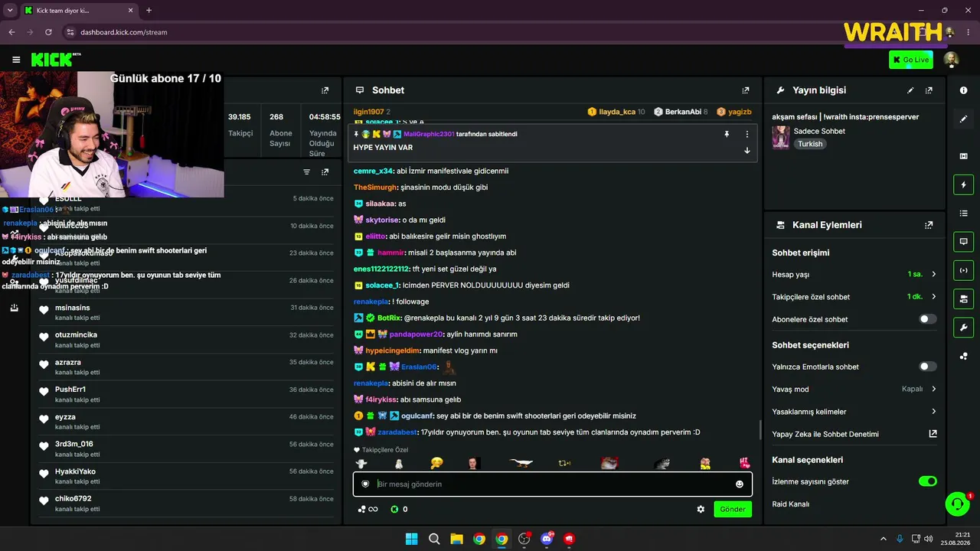Open chat settings gear icon
Screen dimensions: 980x551
coord(701,509)
